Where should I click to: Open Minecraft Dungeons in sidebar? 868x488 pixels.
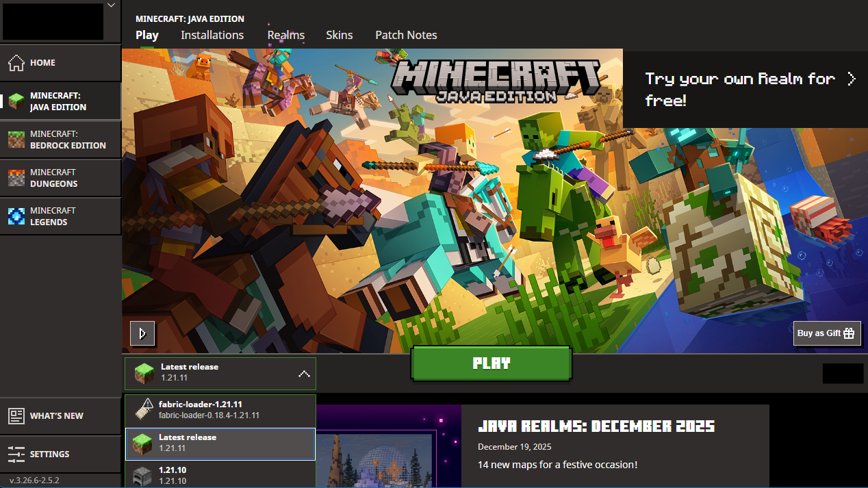click(60, 178)
